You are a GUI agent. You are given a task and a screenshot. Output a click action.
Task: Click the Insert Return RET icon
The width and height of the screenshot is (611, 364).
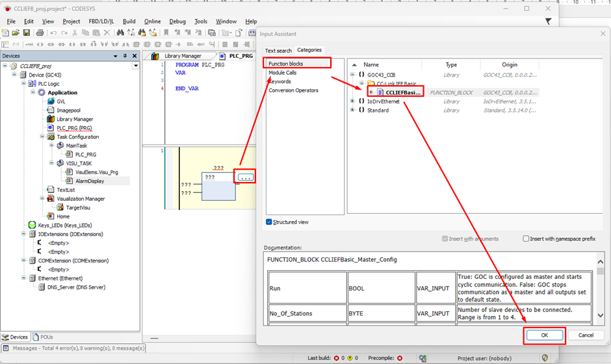click(x=201, y=44)
